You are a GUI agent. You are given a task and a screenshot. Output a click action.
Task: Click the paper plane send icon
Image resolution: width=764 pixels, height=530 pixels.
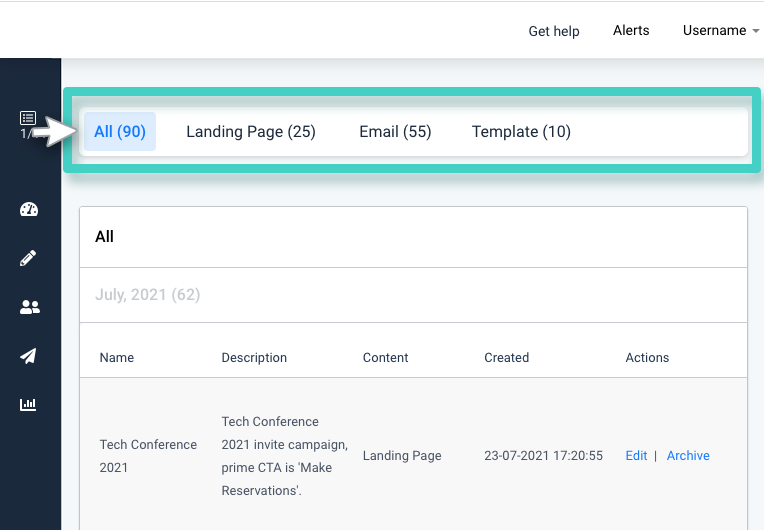coord(28,356)
